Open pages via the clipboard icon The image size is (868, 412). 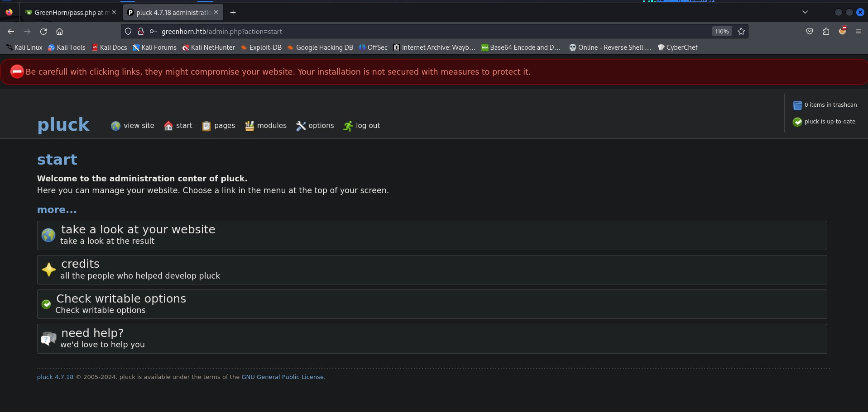[206, 126]
